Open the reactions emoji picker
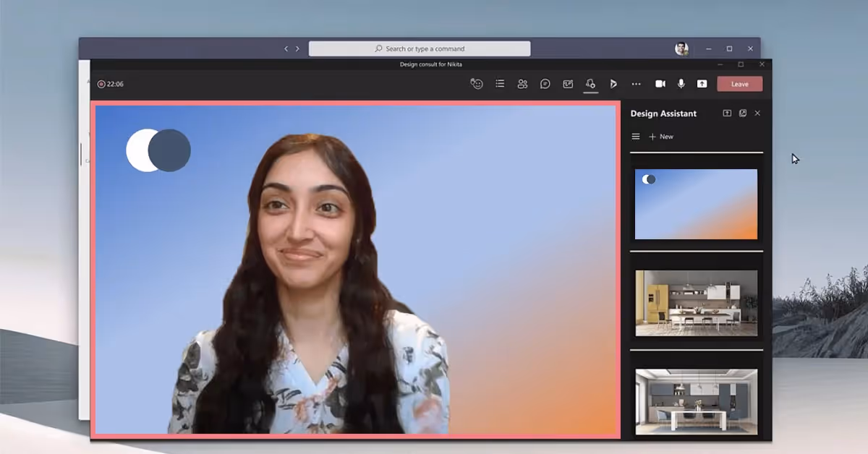The image size is (868, 454). point(477,84)
